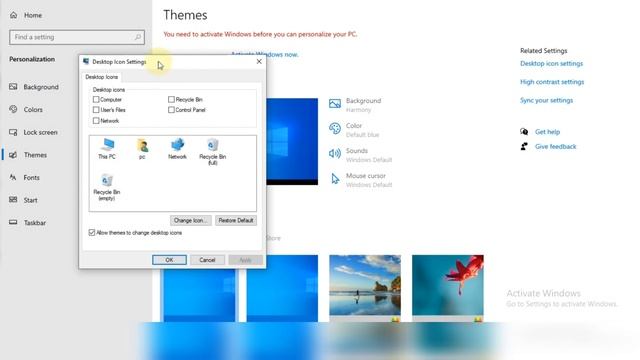Screen dimensions: 640x360
Task: Select the Network icon in preview list
Action: 177,149
